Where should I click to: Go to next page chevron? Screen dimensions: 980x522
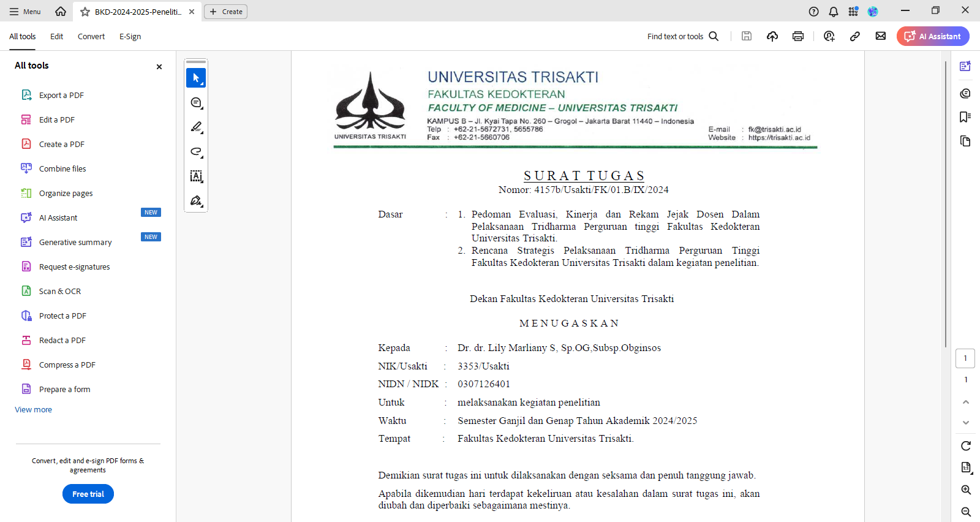pyautogui.click(x=966, y=423)
